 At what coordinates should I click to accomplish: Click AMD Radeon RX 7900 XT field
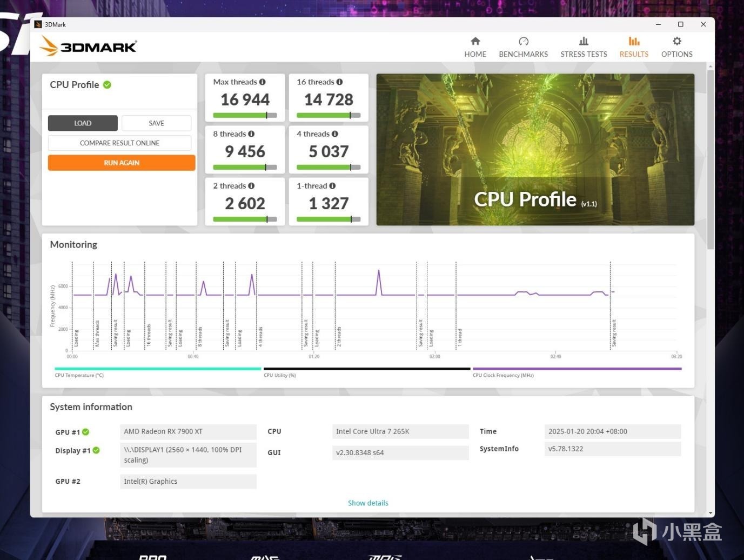(x=188, y=431)
